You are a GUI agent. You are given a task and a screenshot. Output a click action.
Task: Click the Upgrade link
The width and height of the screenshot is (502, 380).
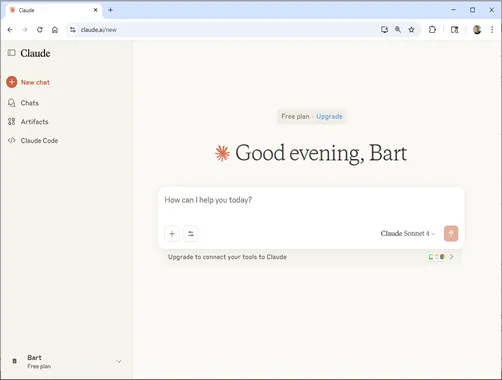(329, 116)
